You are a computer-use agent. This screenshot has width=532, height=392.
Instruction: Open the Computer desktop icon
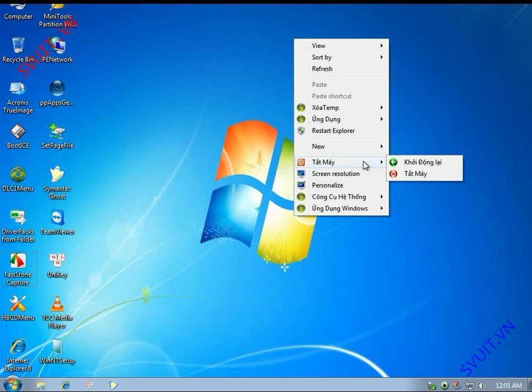pyautogui.click(x=18, y=12)
